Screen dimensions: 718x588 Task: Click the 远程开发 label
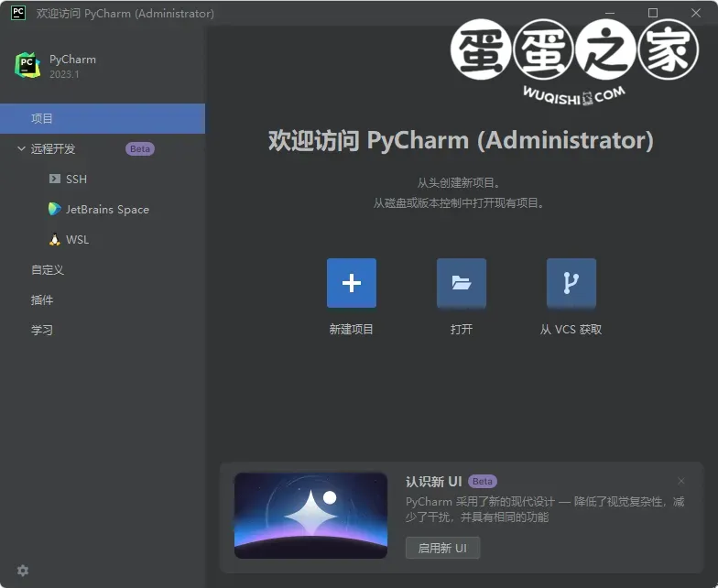click(53, 148)
